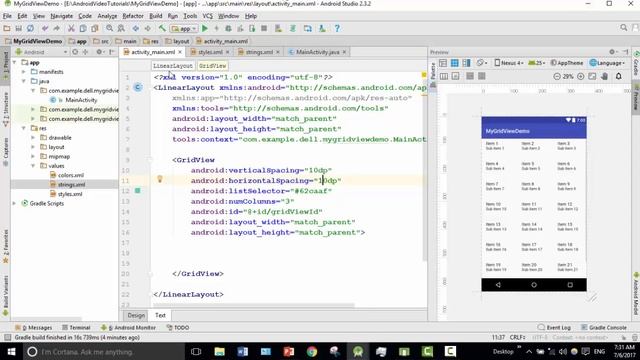The image size is (640, 360).
Task: Undo the last edit via toolbar
Action: (45, 29)
